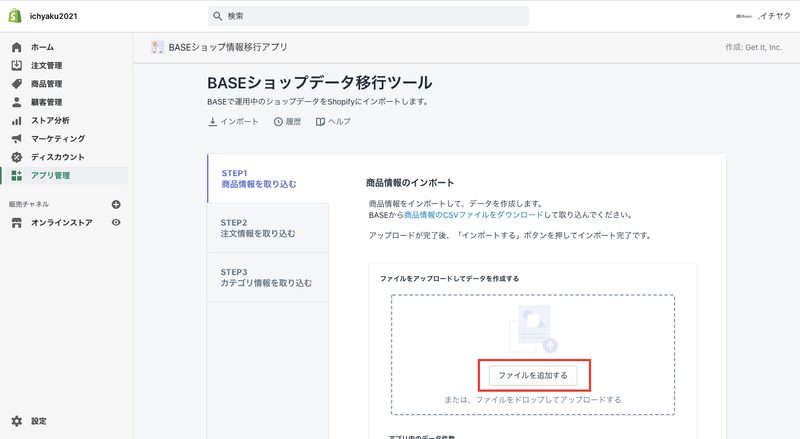Select STEP2 注文情報を取り込む tab

tap(268, 228)
